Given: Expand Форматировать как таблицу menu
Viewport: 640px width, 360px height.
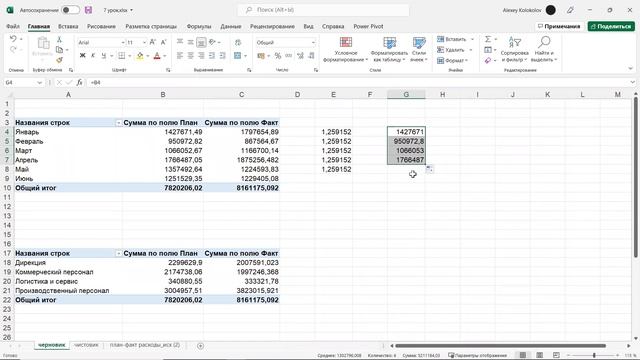Looking at the screenshot, I should [x=389, y=49].
